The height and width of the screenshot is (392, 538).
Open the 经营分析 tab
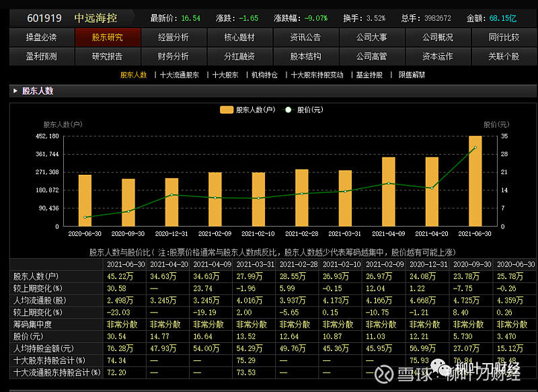coord(174,38)
